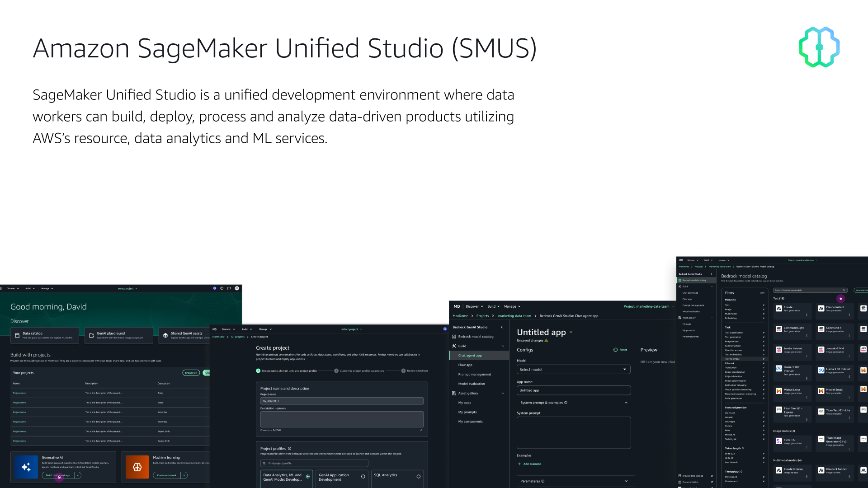Expand the Parameters section
868x488 pixels.
(626, 481)
